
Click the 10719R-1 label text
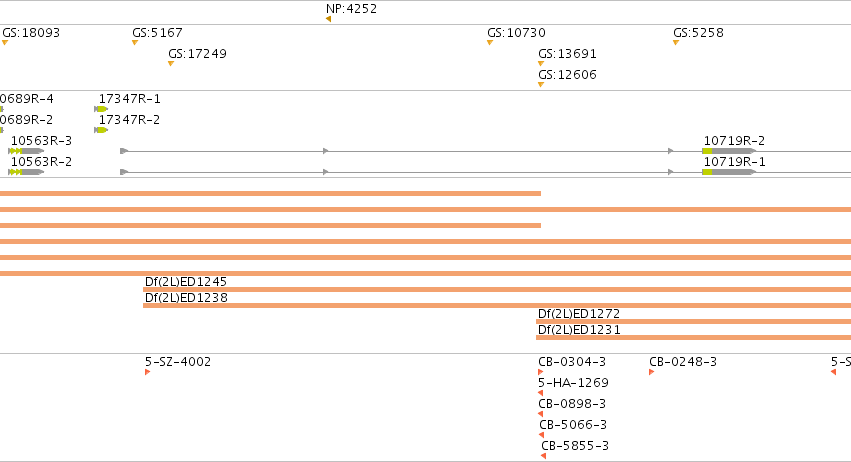coord(734,162)
